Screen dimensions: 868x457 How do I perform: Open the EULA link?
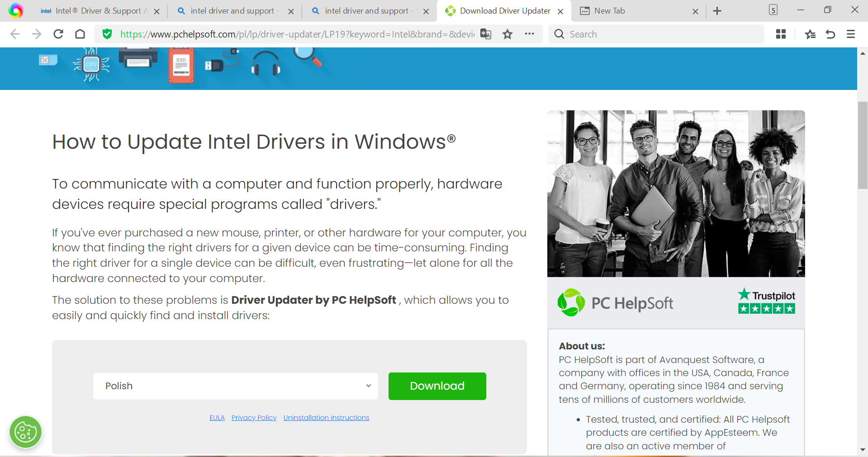217,418
